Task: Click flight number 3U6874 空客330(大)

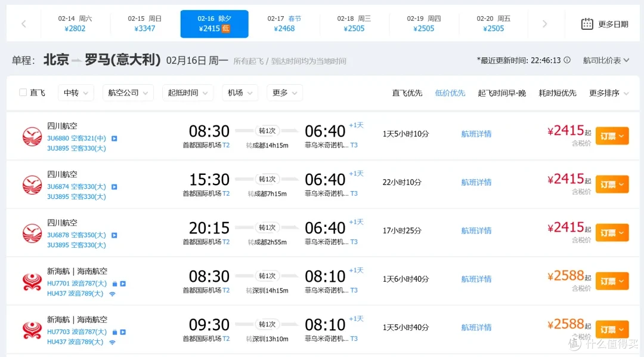Action: 76,187
